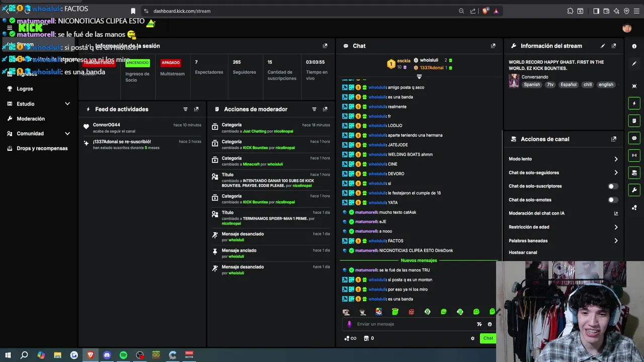This screenshot has height=362, width=644.
Task: Open Brave Shields icon in address bar
Action: click(486, 11)
